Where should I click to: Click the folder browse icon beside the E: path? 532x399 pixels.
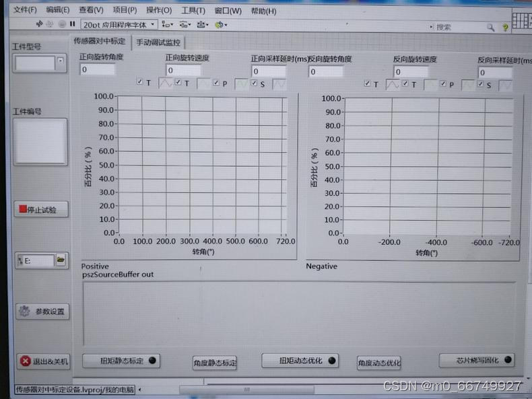61,260
